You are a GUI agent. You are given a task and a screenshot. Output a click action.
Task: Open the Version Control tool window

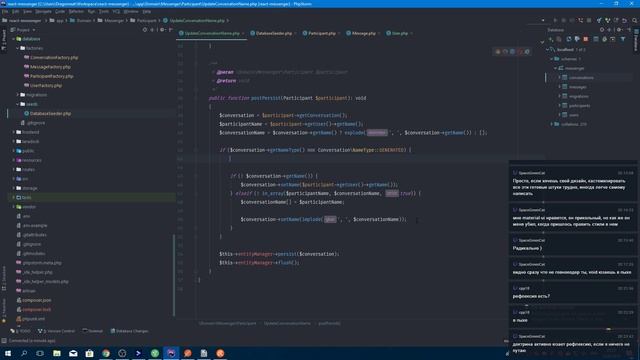56,331
